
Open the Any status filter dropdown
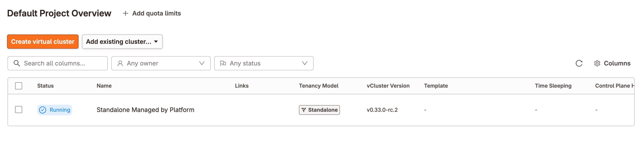[x=304, y=64]
